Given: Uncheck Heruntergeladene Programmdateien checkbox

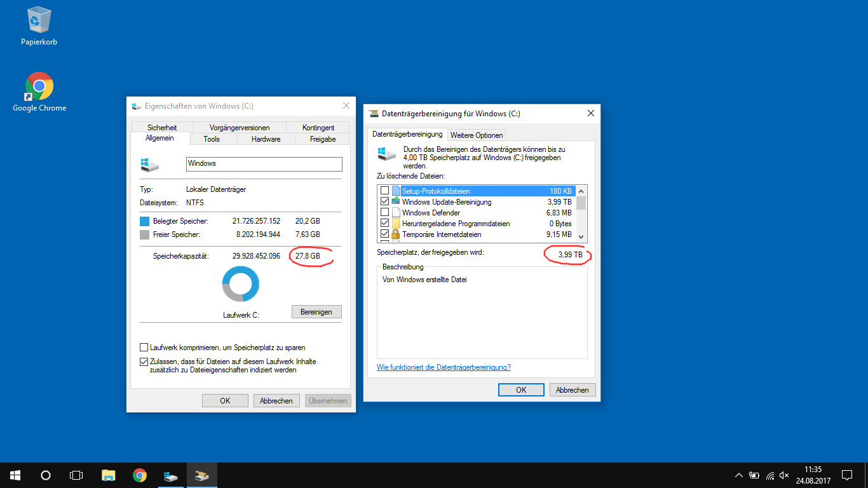Looking at the screenshot, I should click(384, 224).
